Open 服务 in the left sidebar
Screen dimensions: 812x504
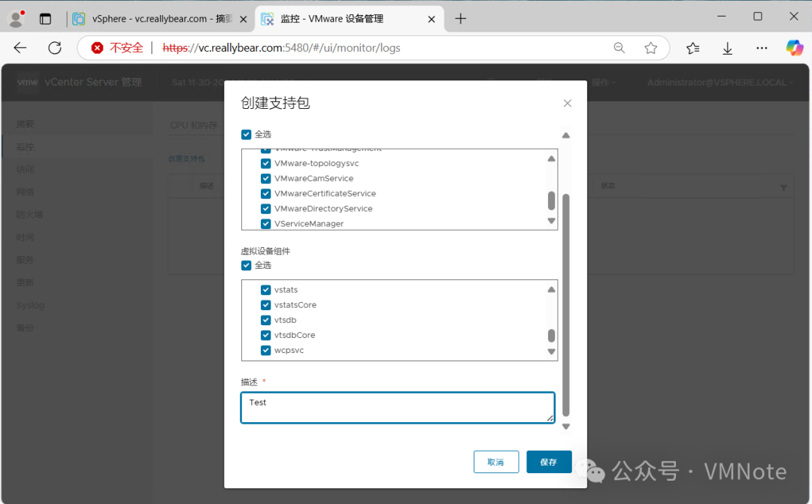pyautogui.click(x=25, y=260)
